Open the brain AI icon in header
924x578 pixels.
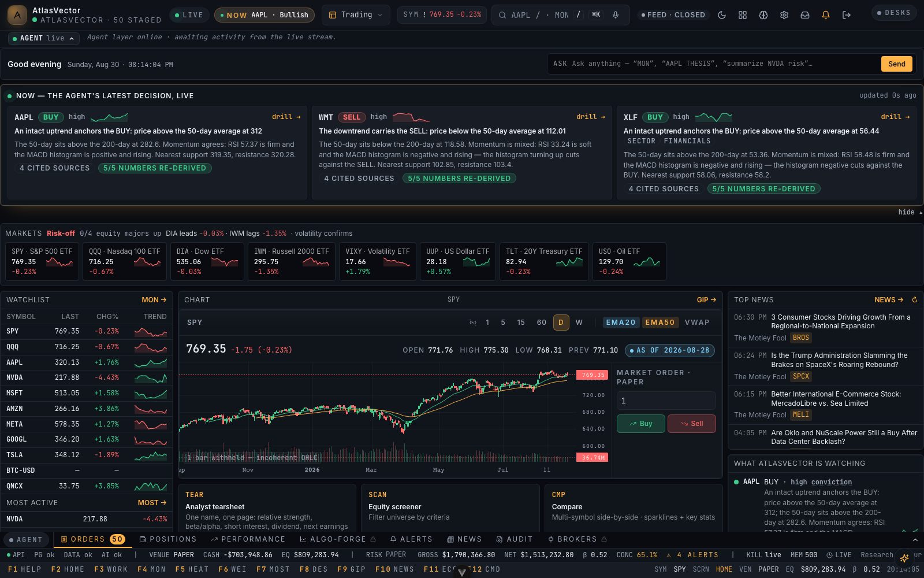click(x=763, y=15)
